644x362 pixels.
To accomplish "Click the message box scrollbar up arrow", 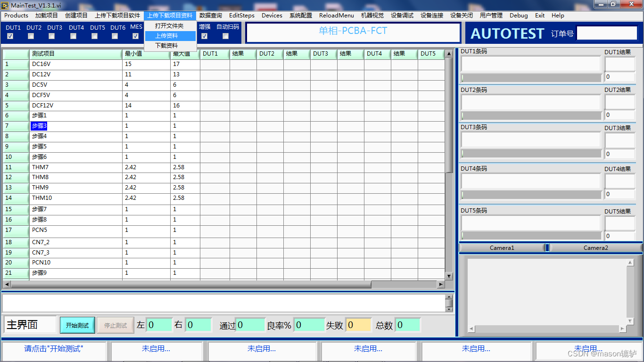I will pyautogui.click(x=449, y=297).
